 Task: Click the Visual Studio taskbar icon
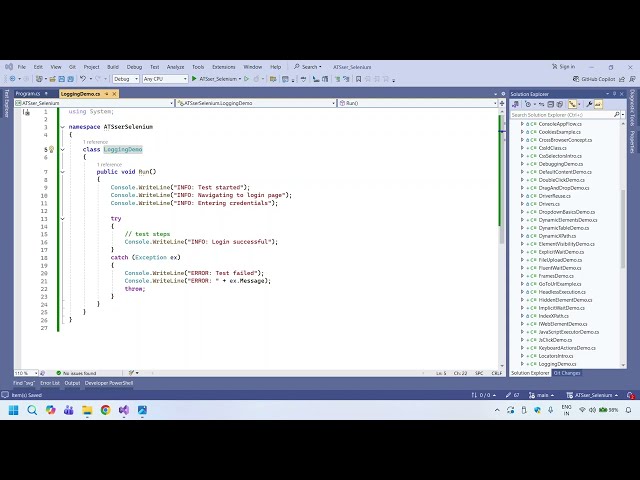(124, 410)
